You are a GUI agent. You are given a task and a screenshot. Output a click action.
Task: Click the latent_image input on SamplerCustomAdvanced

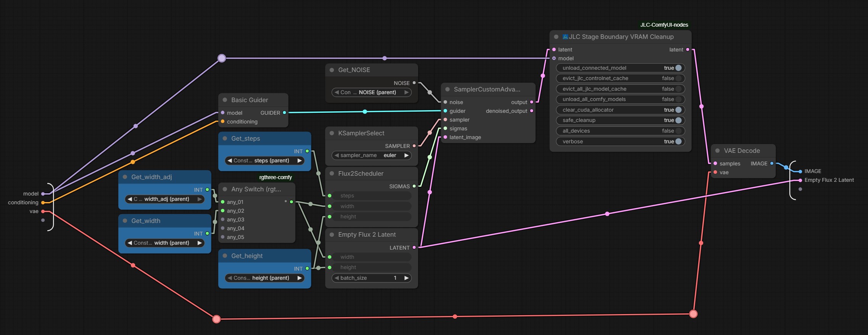(445, 137)
